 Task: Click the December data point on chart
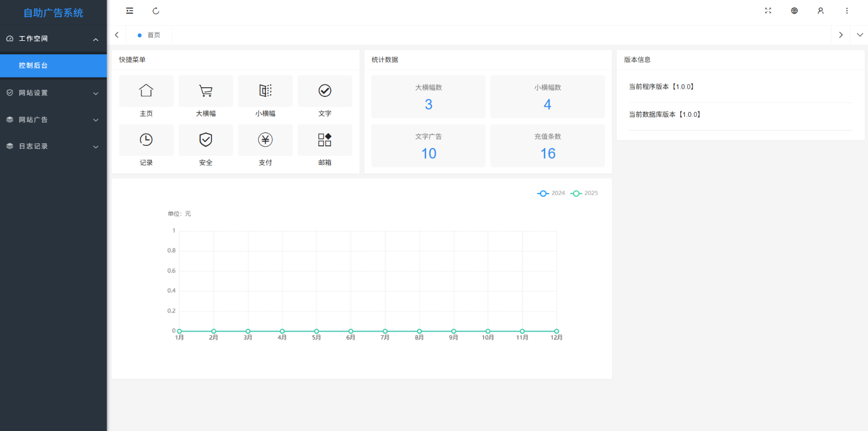[x=556, y=331]
